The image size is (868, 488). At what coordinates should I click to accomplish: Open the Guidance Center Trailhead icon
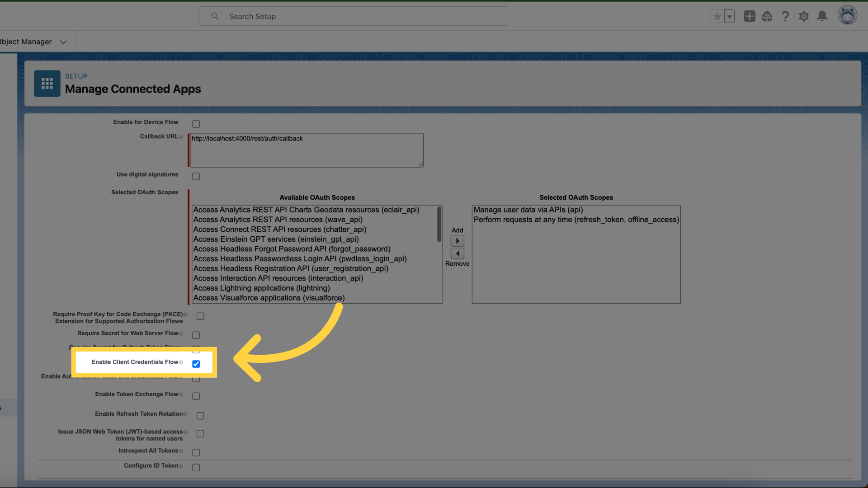pyautogui.click(x=767, y=16)
